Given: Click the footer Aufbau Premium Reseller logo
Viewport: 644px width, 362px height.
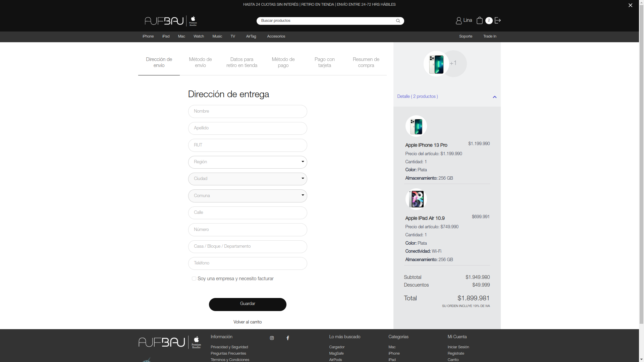Looking at the screenshot, I should [170, 342].
